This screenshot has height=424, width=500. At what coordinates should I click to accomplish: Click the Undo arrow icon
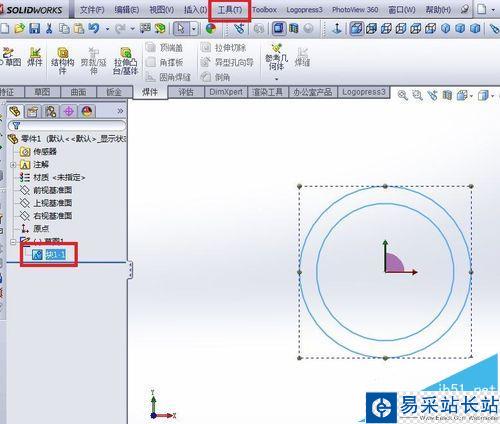click(x=94, y=28)
